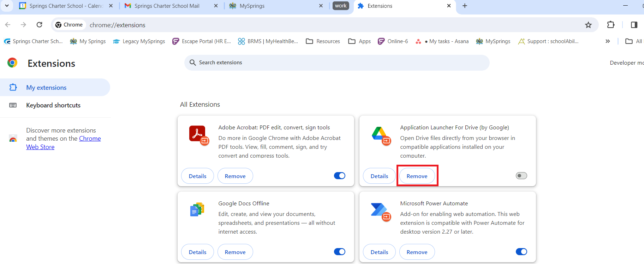Open the side panel icon
This screenshot has height=264, width=644.
point(634,25)
